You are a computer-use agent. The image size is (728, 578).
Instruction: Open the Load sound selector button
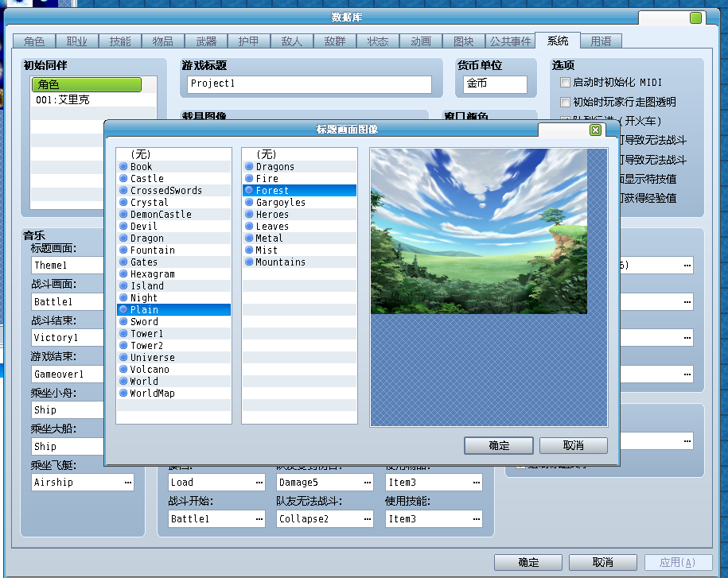point(259,483)
